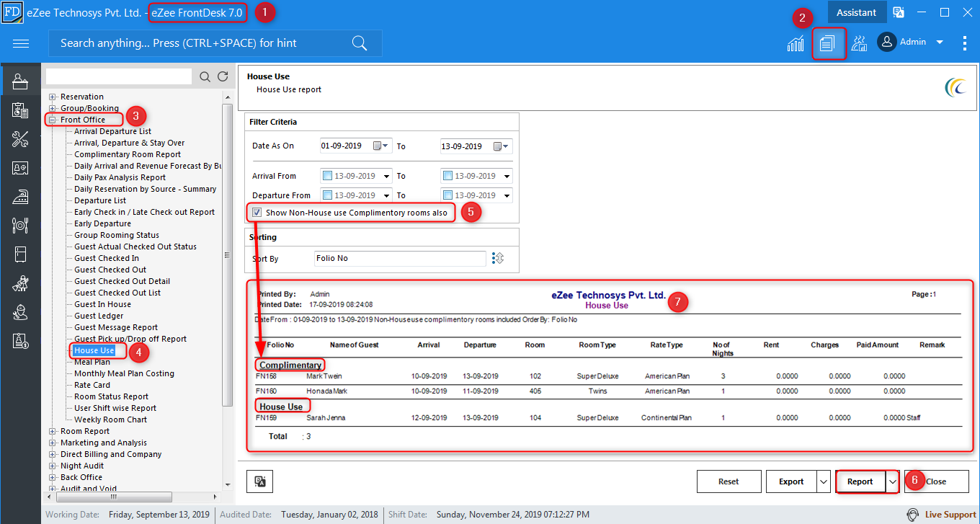The height and width of the screenshot is (524, 980).
Task: Select the House Use report item
Action: click(94, 350)
